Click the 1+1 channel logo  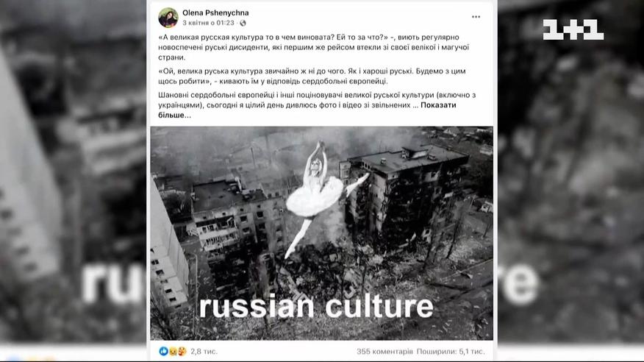pos(573,29)
